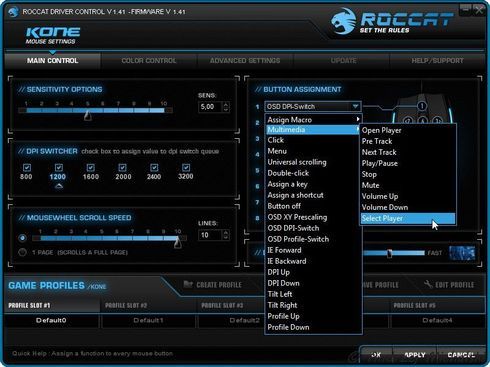
Task: Click the small ROCCAT icon in title bar
Action: (13, 12)
